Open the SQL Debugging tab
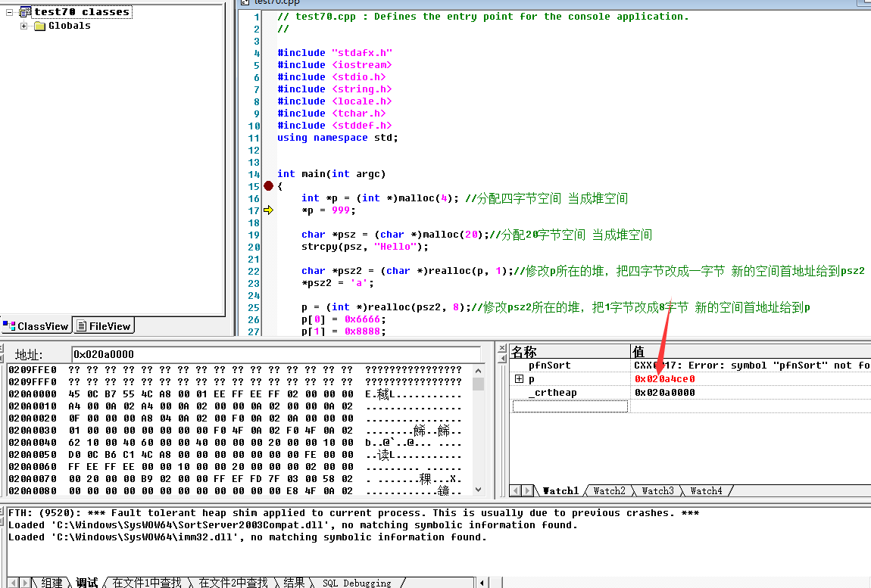 click(357, 582)
